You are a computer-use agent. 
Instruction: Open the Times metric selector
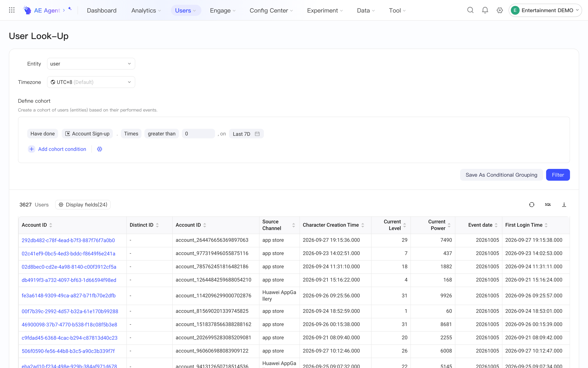pyautogui.click(x=131, y=134)
